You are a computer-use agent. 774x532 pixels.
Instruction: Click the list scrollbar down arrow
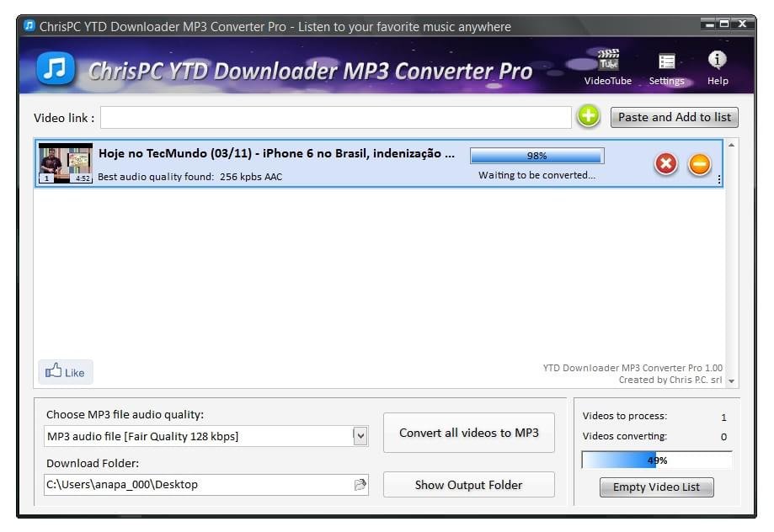click(x=732, y=381)
